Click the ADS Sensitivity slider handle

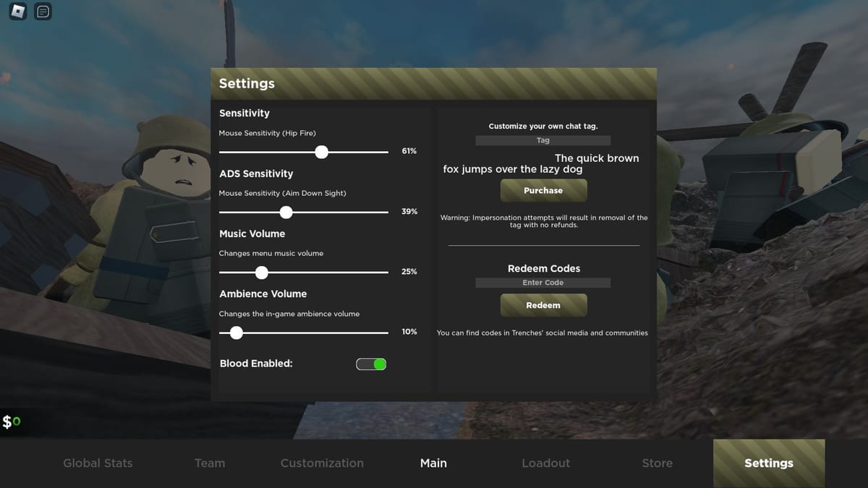[x=286, y=212]
